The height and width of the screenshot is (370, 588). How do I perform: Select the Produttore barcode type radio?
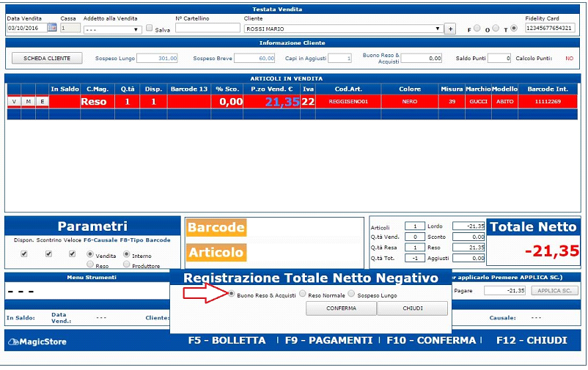point(126,264)
